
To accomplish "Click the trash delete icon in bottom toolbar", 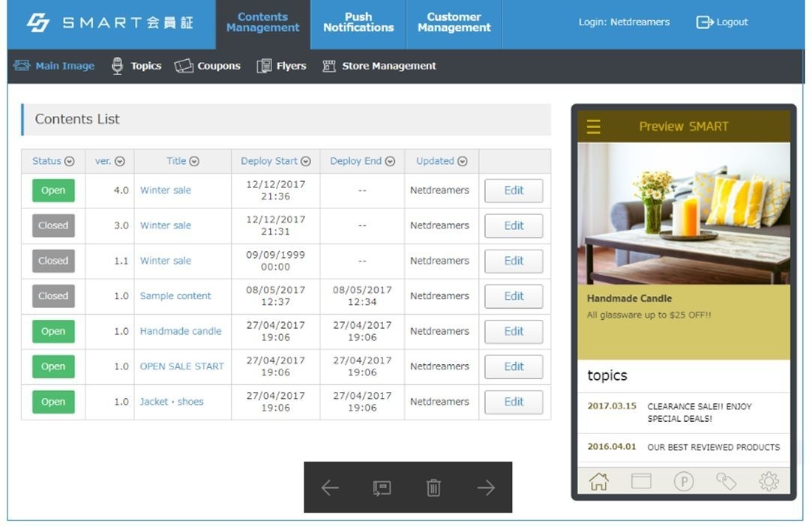I will (x=433, y=488).
